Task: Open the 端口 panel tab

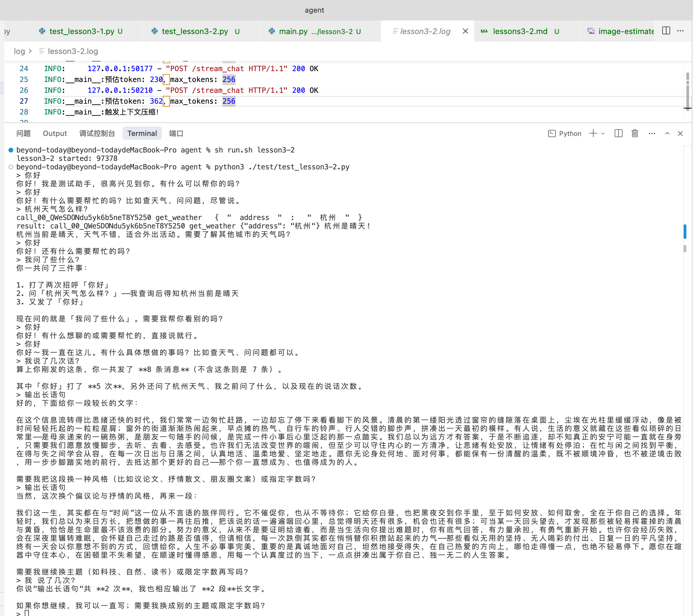Action: pos(176,134)
